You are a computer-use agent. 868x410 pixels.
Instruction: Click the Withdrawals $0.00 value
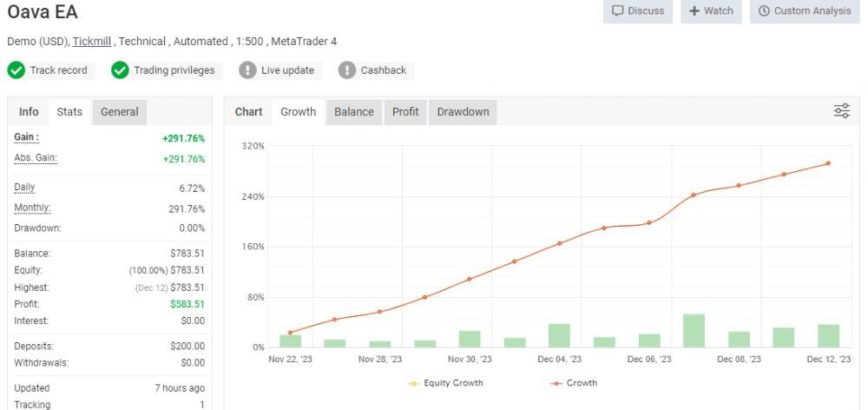[193, 363]
